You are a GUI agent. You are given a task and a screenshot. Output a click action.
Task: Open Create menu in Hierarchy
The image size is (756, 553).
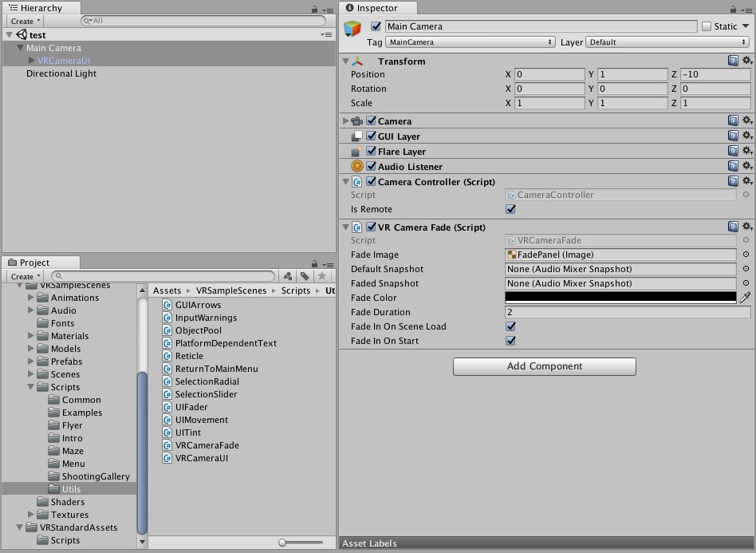pos(25,21)
